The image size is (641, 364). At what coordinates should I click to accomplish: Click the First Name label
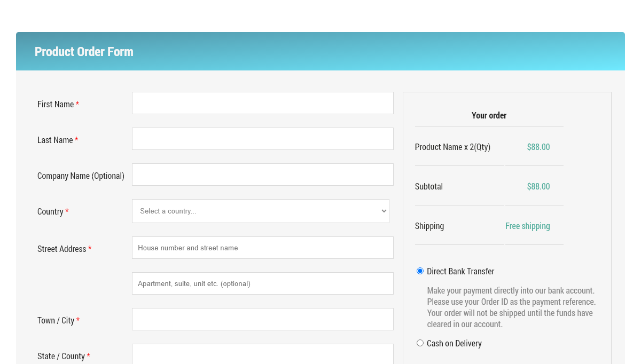click(56, 104)
